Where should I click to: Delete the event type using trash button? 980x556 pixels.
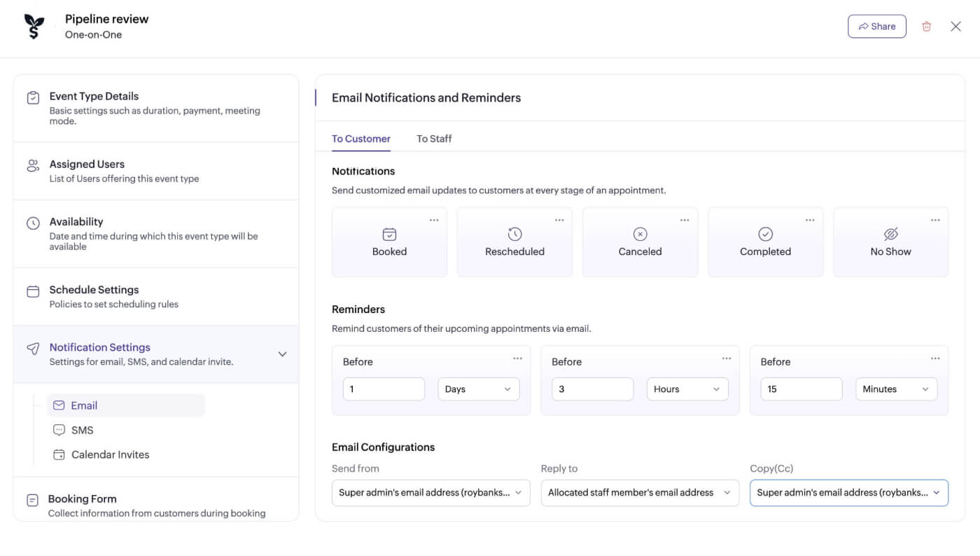click(x=926, y=26)
